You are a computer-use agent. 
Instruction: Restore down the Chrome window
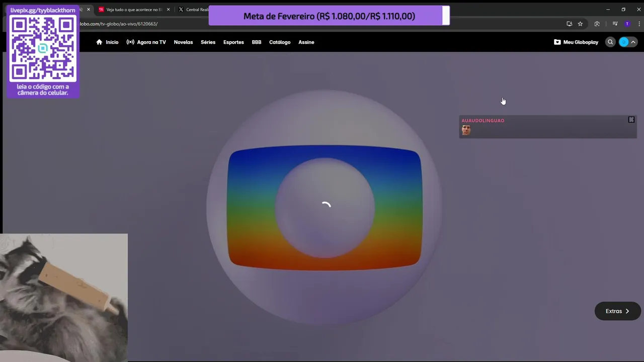pyautogui.click(x=623, y=10)
